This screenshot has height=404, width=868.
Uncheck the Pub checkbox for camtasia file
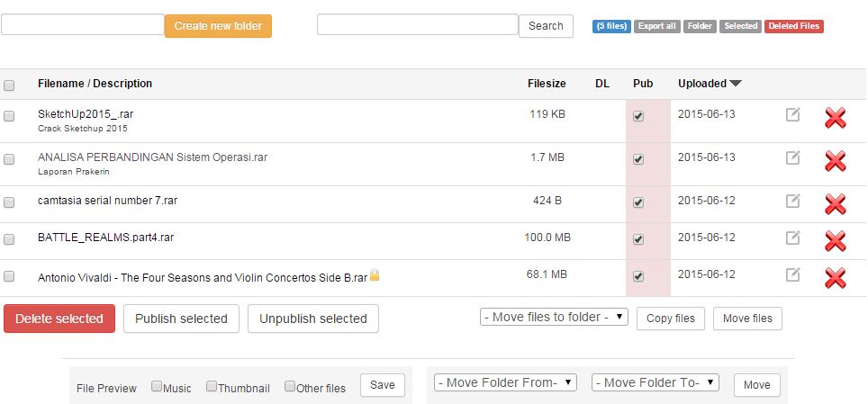point(638,202)
